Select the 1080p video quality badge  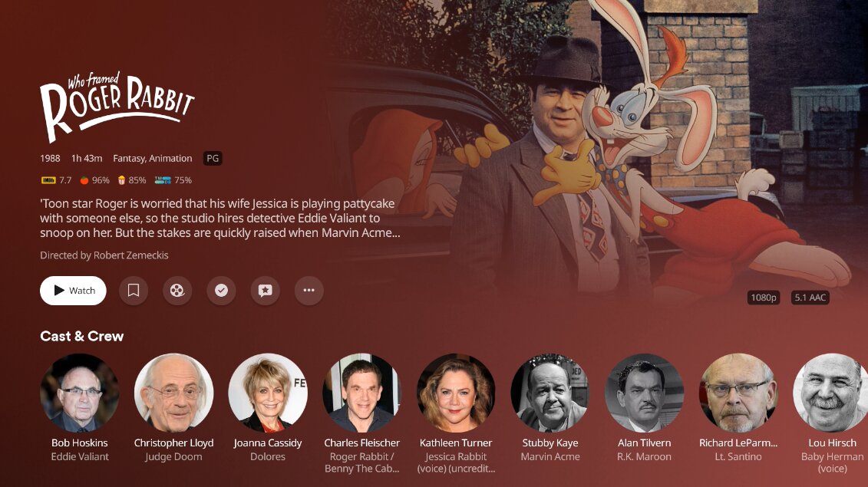(764, 298)
